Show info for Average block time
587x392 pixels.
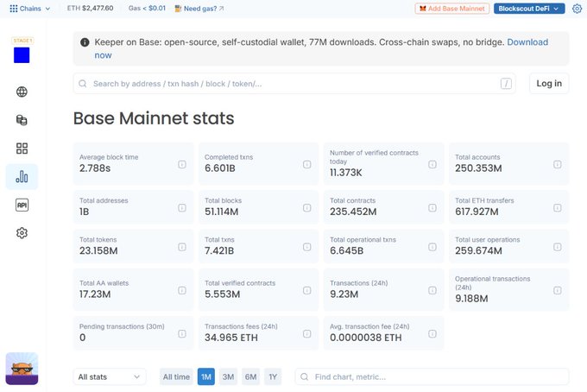point(182,164)
